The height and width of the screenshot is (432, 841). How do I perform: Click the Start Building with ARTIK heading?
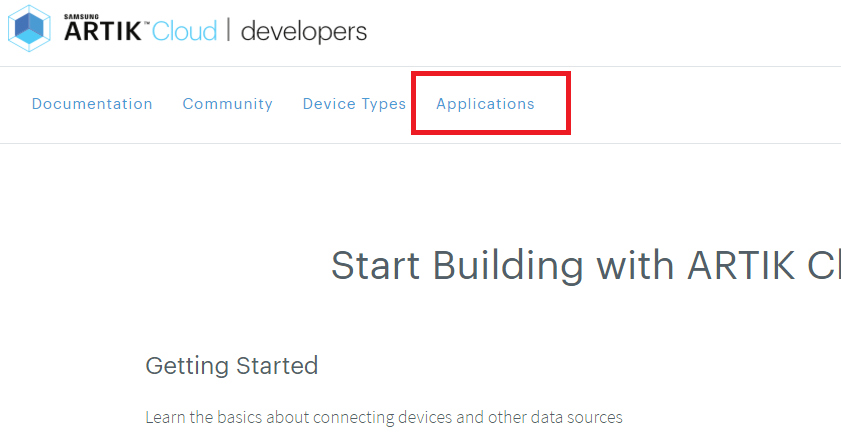[x=586, y=266]
